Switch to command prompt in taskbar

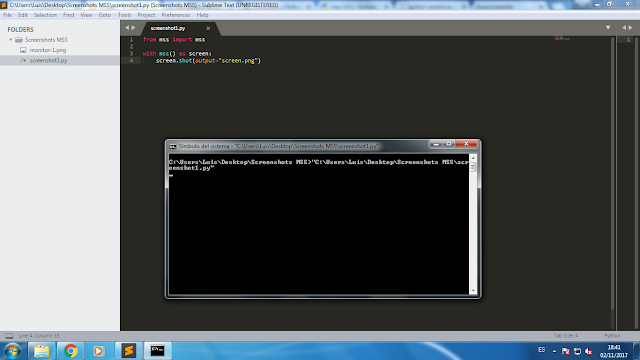(158, 351)
